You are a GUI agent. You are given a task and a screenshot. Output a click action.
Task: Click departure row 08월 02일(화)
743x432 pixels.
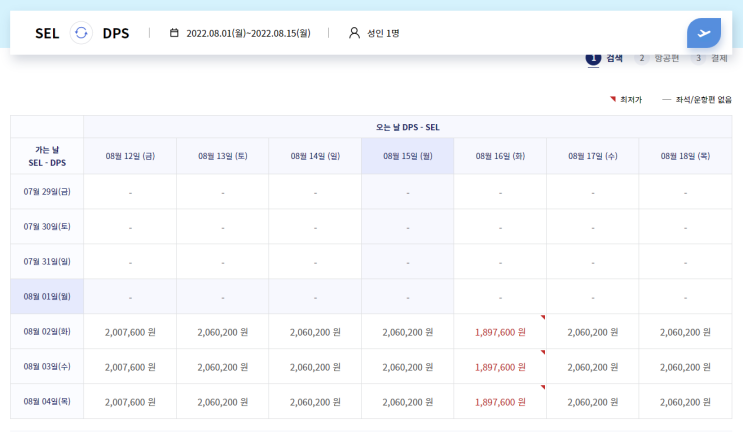point(47,332)
